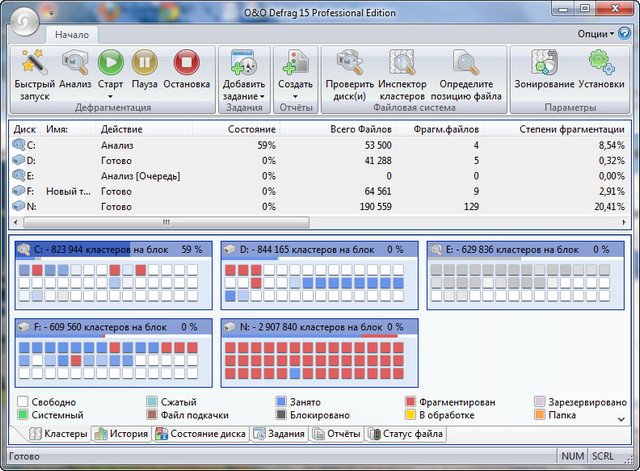Select D: cluster map panel header

pos(320,249)
